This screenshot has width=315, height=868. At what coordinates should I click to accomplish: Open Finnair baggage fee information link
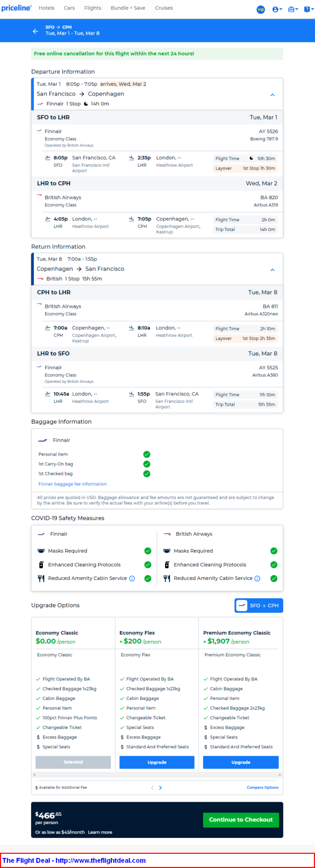pos(72,484)
